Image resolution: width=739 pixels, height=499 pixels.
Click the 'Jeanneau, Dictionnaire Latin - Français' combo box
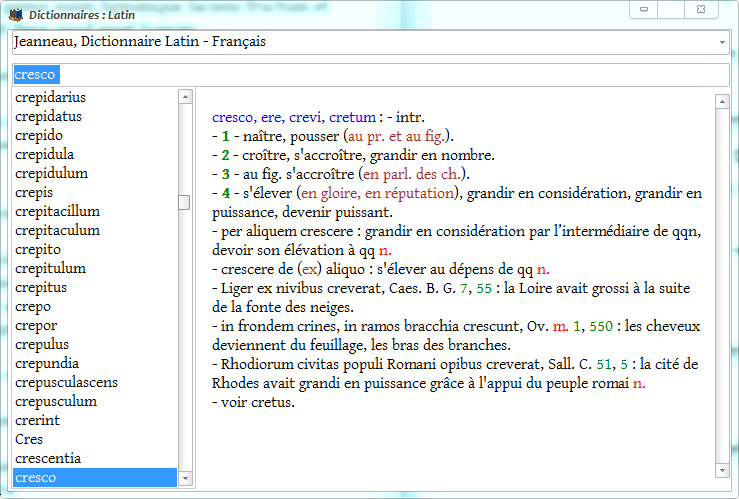(370, 42)
